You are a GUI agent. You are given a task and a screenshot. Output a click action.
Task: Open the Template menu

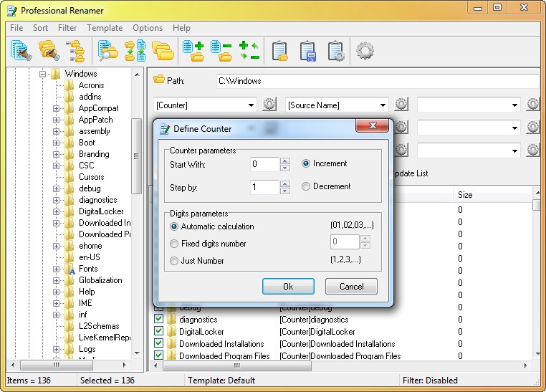point(105,28)
